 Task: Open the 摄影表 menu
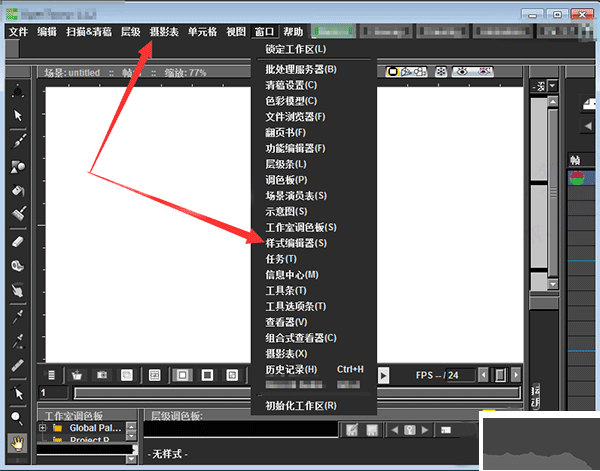(x=164, y=32)
